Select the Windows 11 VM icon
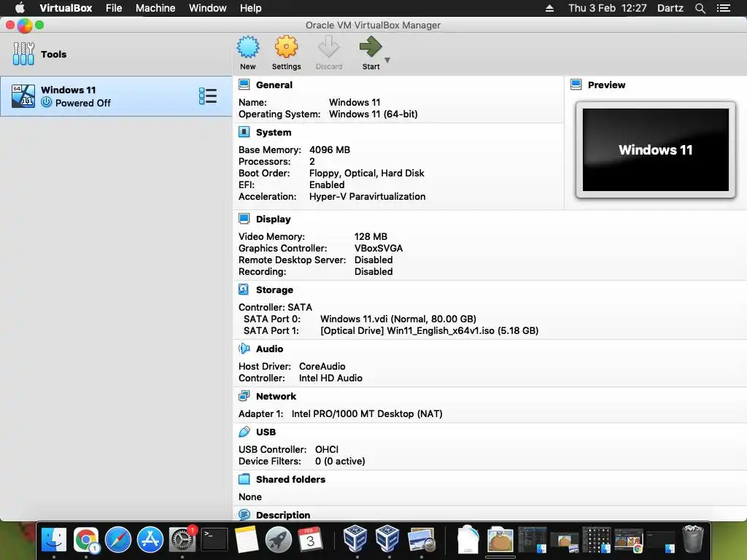747x560 pixels. point(23,96)
